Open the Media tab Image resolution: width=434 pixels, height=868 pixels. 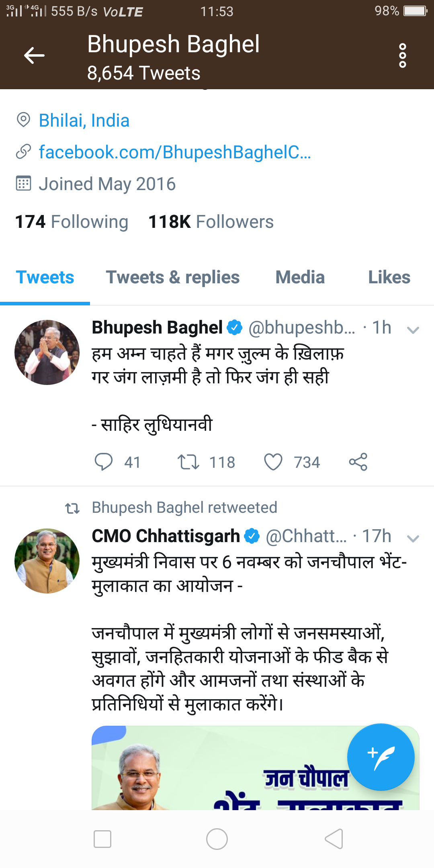(300, 277)
